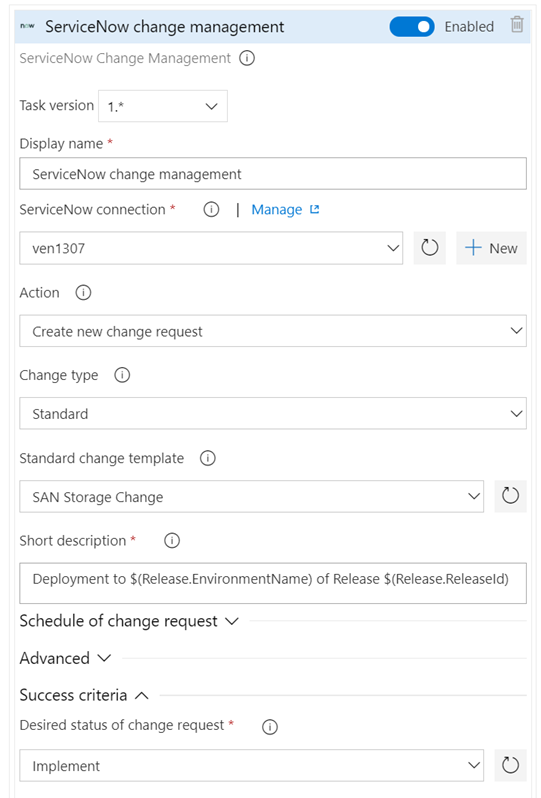Viewport: 541px width, 798px height.
Task: Show info for Change type
Action: [x=122, y=375]
